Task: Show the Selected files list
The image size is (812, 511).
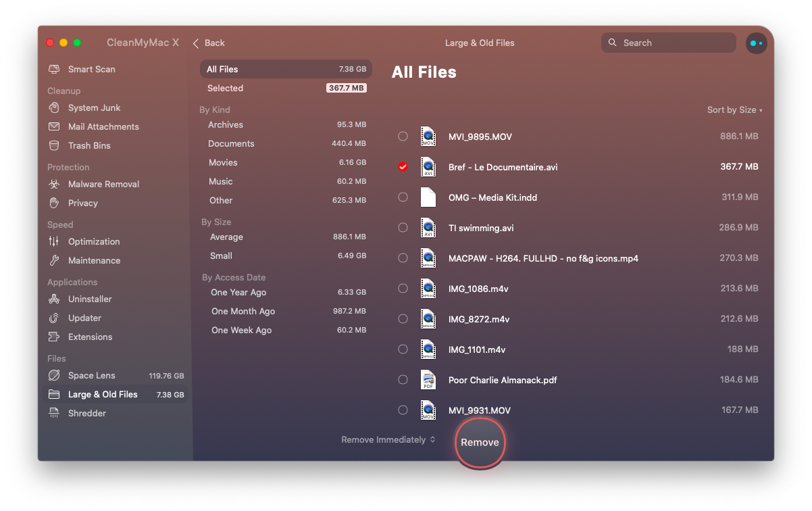Action: coord(286,89)
